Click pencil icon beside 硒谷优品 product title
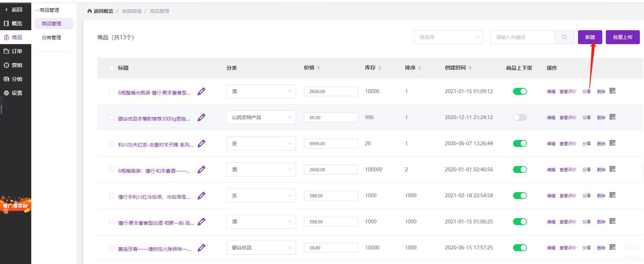The height and width of the screenshot is (264, 644). 201,117
